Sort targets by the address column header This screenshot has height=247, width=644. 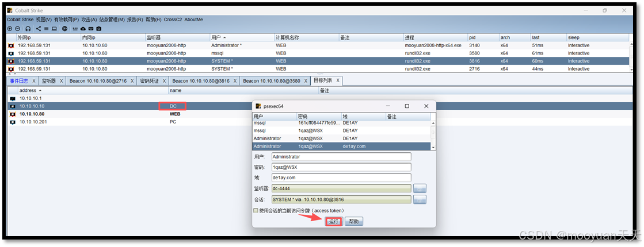coord(93,90)
